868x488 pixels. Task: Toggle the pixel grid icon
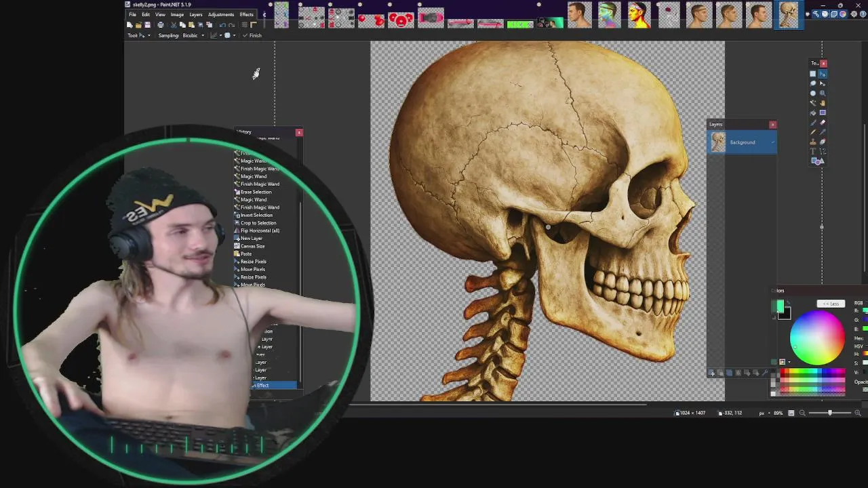point(245,25)
